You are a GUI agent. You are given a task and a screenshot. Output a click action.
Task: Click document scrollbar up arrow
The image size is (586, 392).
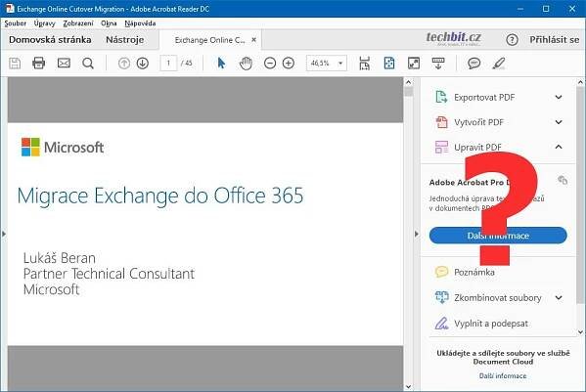click(x=408, y=82)
